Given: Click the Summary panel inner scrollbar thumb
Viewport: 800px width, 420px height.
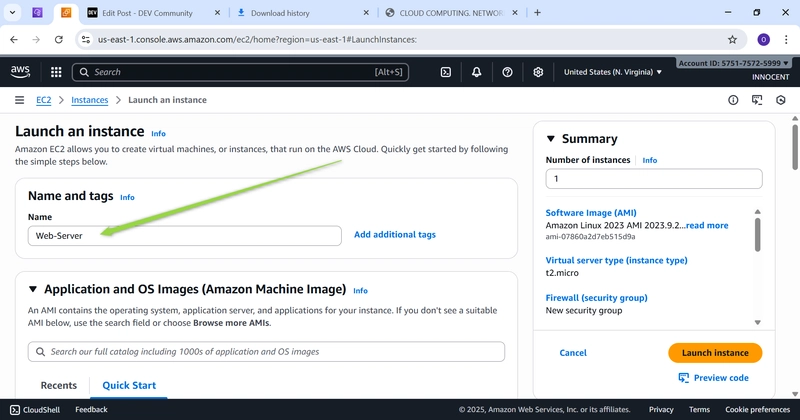Looking at the screenshot, I should (758, 235).
